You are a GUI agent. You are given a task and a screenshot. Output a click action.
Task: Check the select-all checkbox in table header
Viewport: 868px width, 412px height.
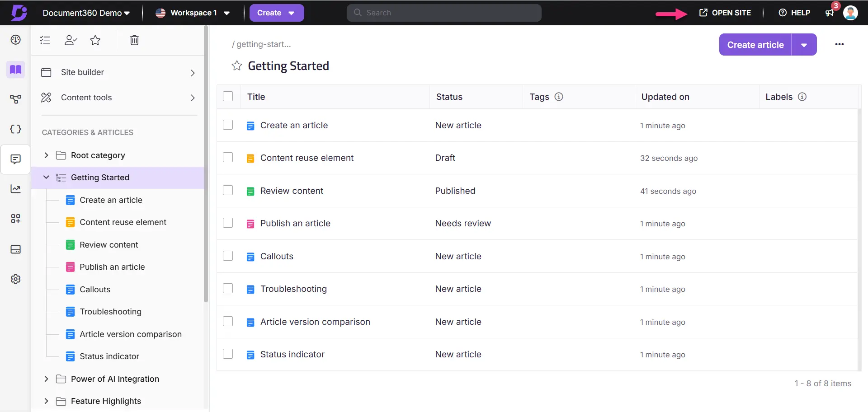point(228,96)
